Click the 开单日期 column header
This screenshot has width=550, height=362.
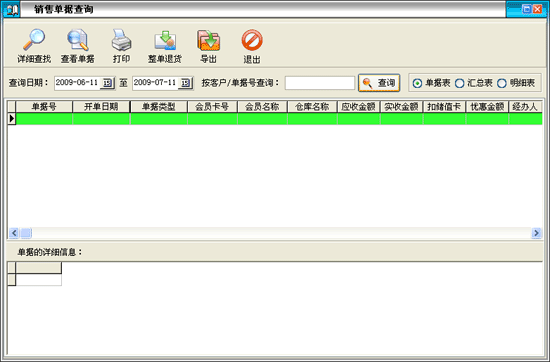coord(101,107)
